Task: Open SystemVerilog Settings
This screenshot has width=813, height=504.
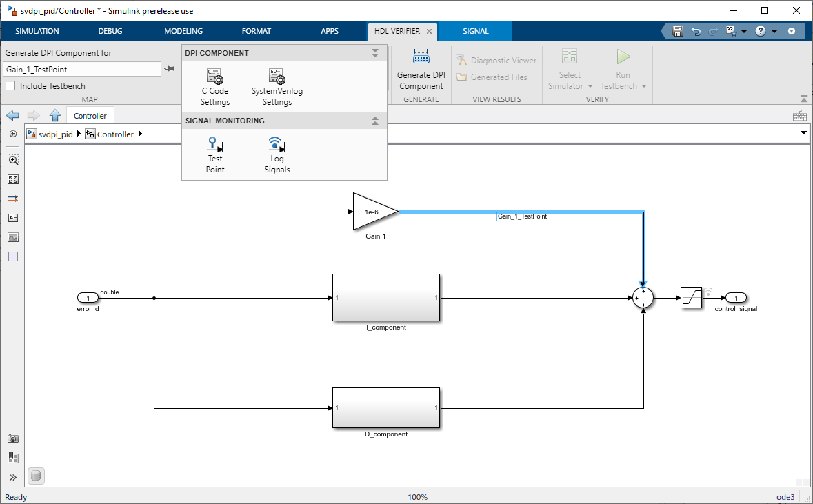Action: tap(277, 87)
